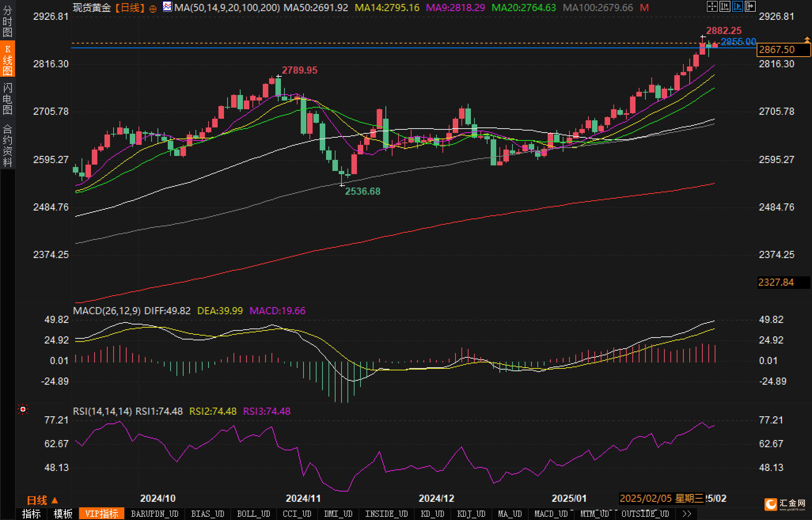The width and height of the screenshot is (812, 520).
Task: Open the 合约资料 contract info tab
Action: (8, 145)
